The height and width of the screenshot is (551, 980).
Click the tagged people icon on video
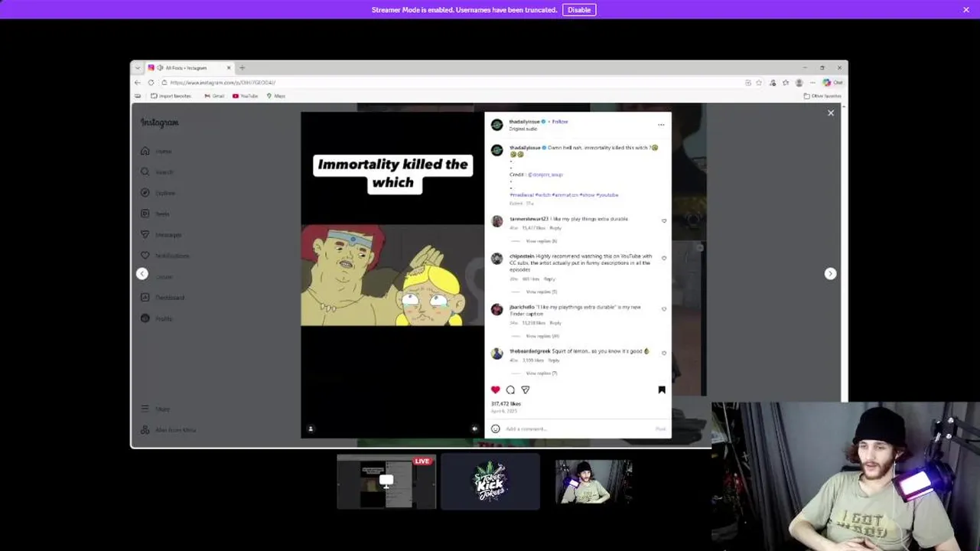click(x=311, y=429)
